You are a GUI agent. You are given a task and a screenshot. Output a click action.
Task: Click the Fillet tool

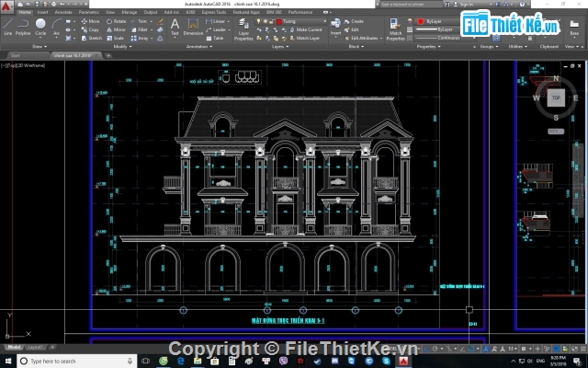(139, 29)
